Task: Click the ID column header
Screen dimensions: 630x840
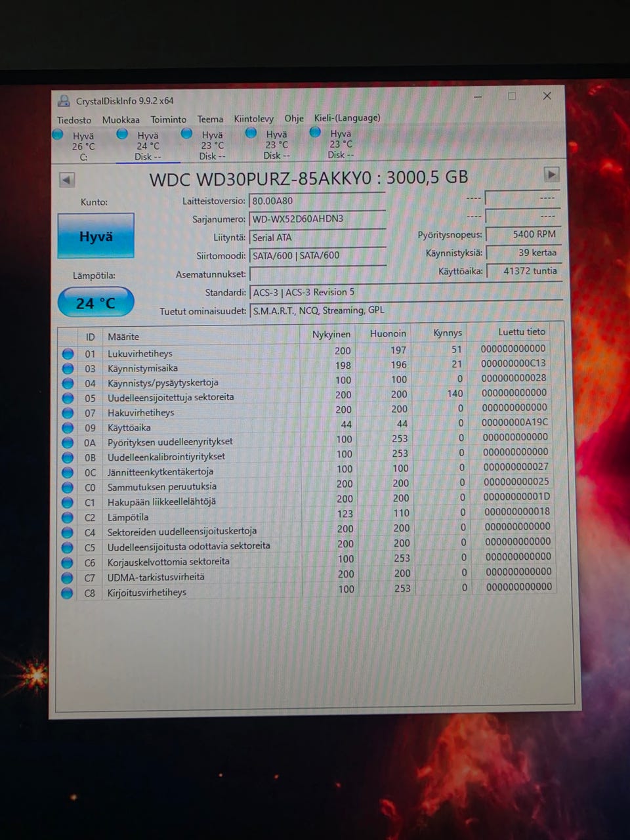Action: 90,337
